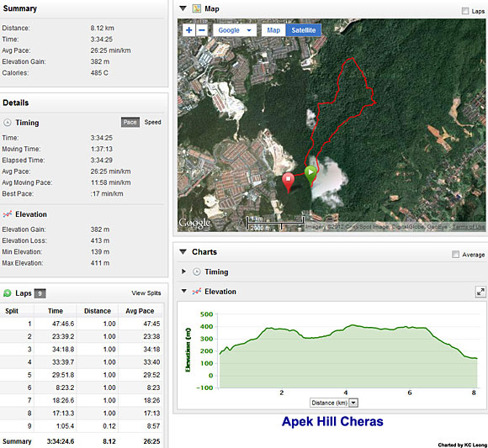This screenshot has height=448, width=488.
Task: Click the clock icon in Details Timing
Action: (x=8, y=123)
